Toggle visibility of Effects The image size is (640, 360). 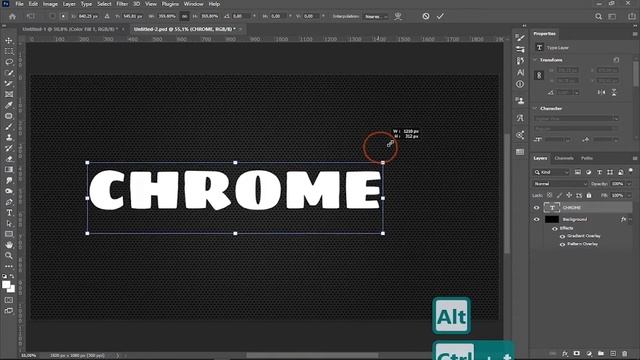[555, 229]
